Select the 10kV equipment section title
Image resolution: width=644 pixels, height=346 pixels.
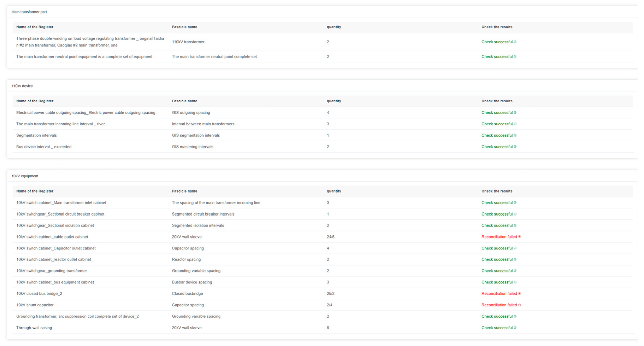[25, 176]
